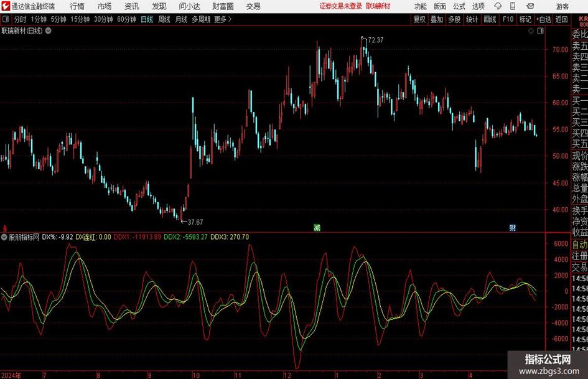Open the 行情 menu

pyautogui.click(x=77, y=6)
